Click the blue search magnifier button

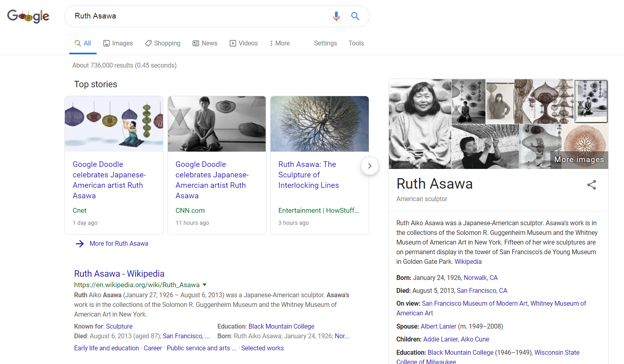click(x=355, y=16)
